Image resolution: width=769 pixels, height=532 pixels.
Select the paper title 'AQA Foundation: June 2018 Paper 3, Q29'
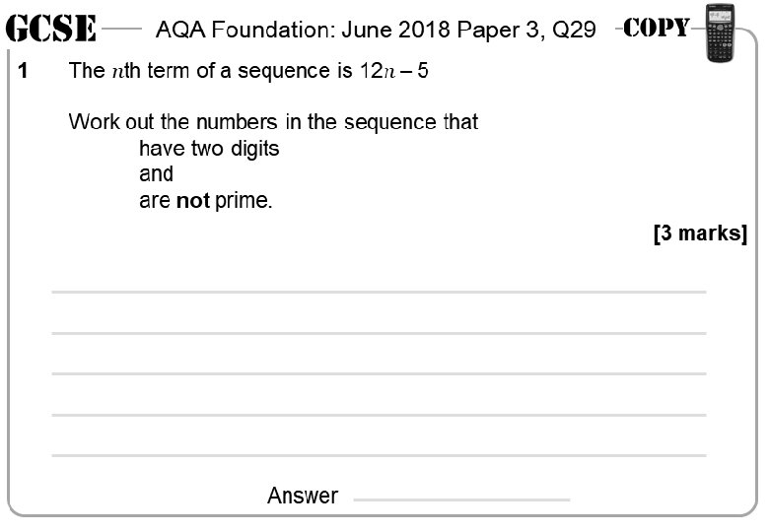[376, 30]
